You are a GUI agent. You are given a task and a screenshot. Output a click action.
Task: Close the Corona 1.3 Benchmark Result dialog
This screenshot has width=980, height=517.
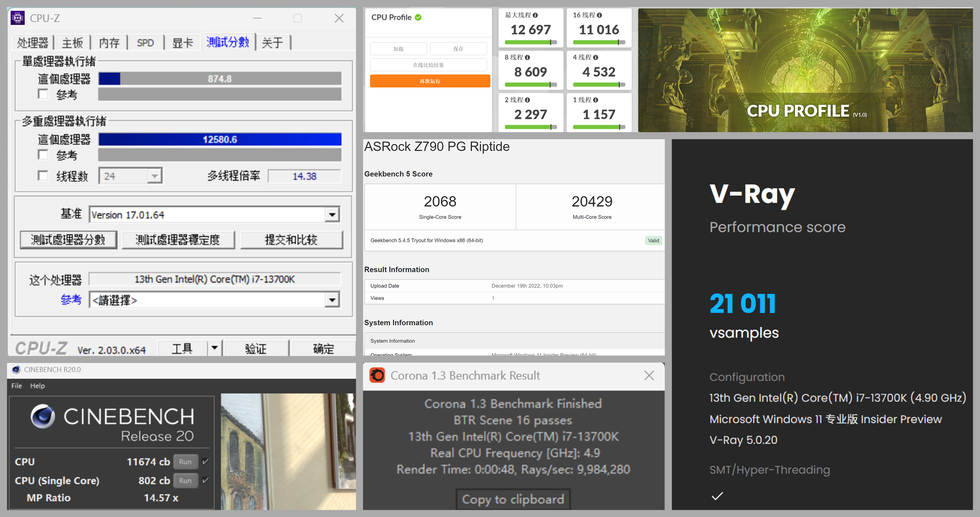649,375
